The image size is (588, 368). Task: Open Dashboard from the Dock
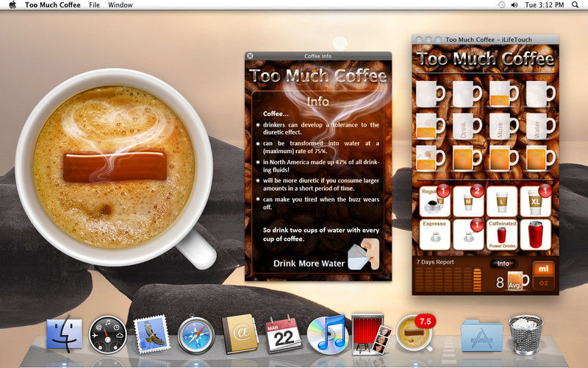point(107,335)
